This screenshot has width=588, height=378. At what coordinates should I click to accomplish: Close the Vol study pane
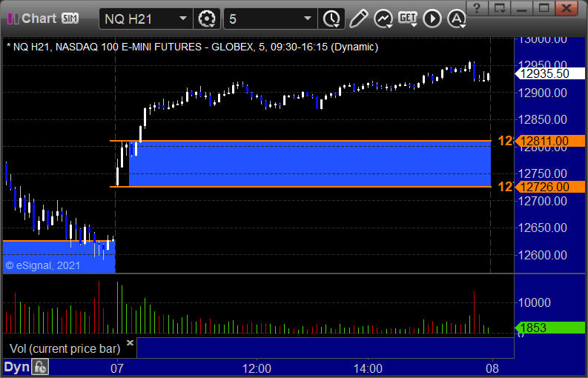click(130, 342)
